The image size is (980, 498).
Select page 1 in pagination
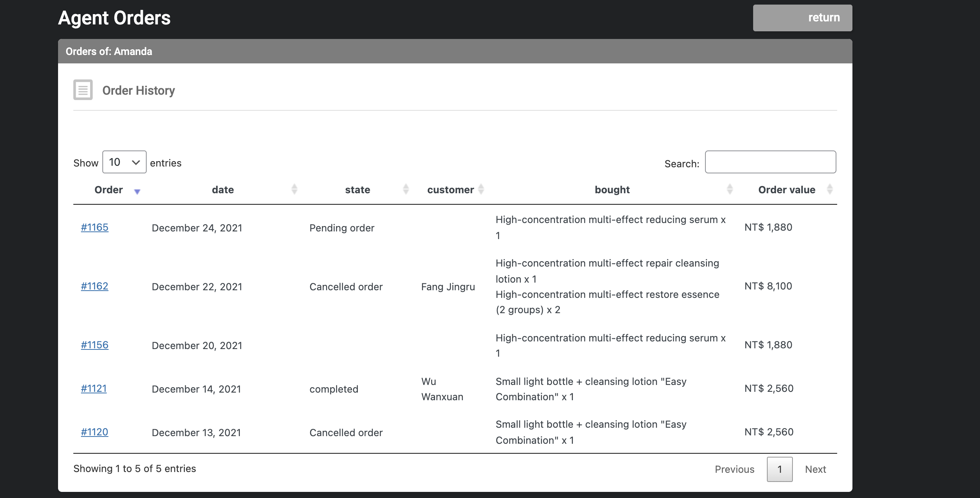pos(779,469)
